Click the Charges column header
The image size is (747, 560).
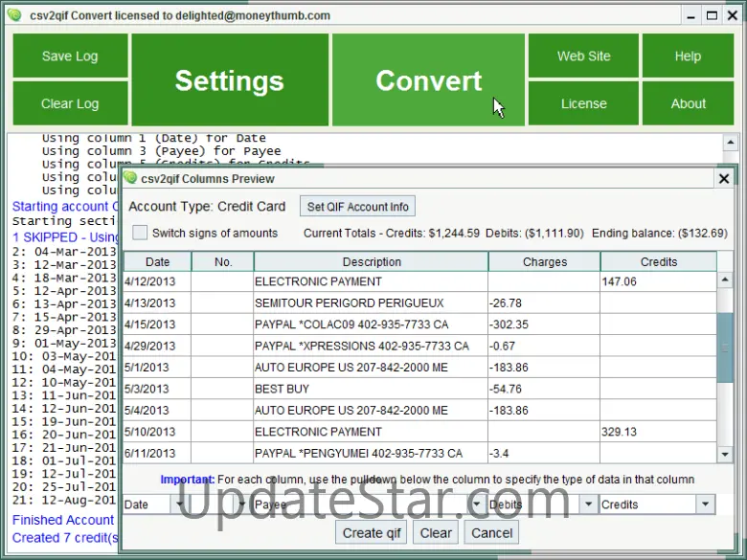(x=545, y=262)
